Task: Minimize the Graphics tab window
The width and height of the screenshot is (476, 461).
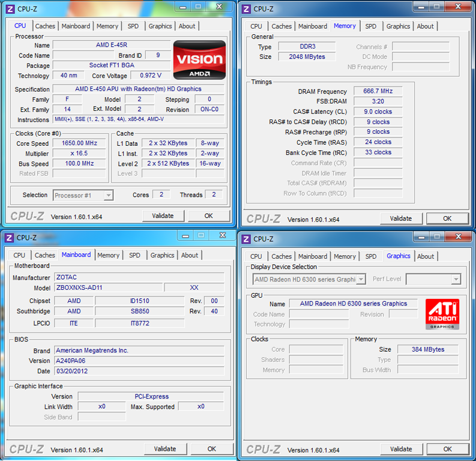Action: pos(421,237)
